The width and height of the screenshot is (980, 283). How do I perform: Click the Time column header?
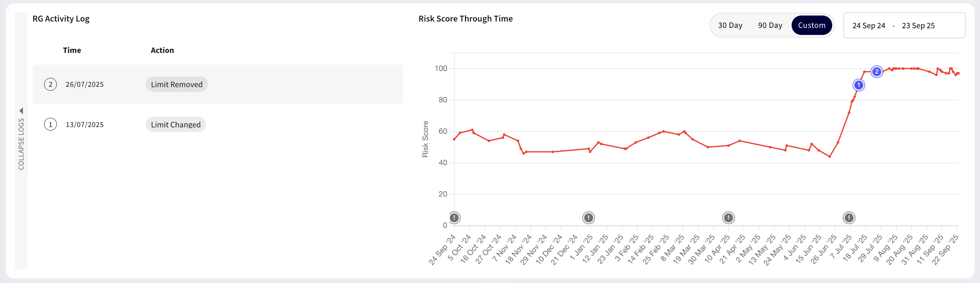click(x=72, y=50)
